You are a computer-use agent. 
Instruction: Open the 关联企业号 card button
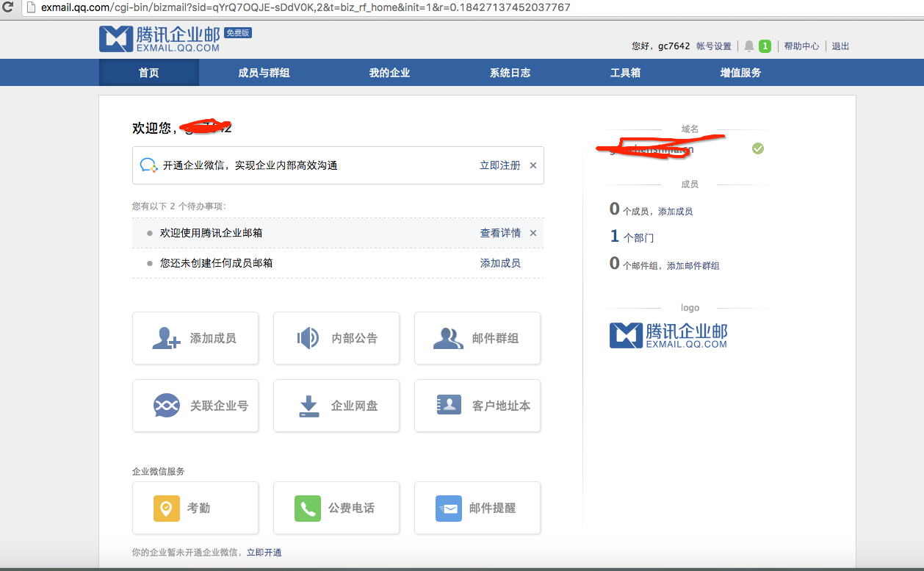[x=195, y=406]
